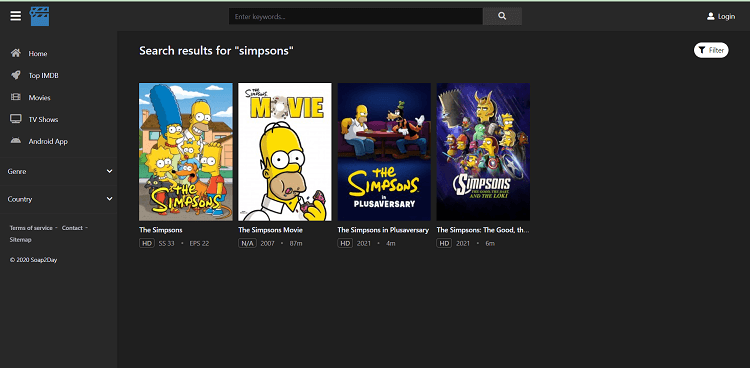Click 'The Simpsons in Plusaversary' title text
This screenshot has width=750, height=368.
click(x=383, y=230)
